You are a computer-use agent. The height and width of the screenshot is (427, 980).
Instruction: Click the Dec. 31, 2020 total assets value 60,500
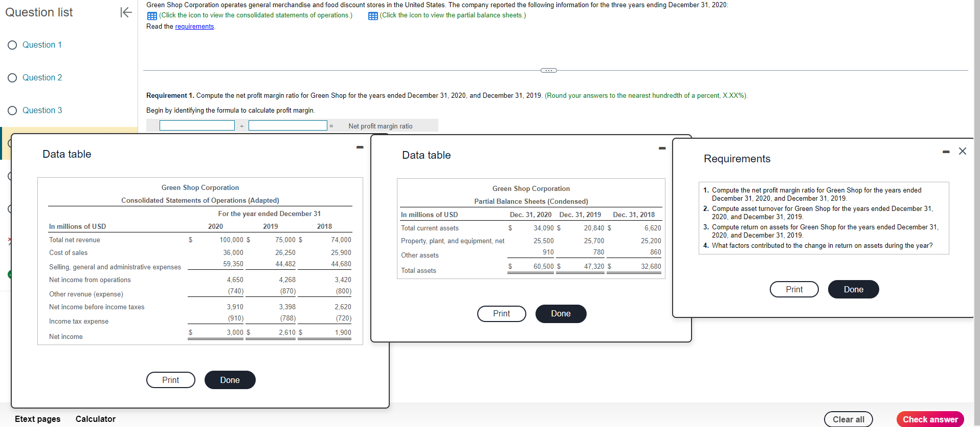(544, 266)
